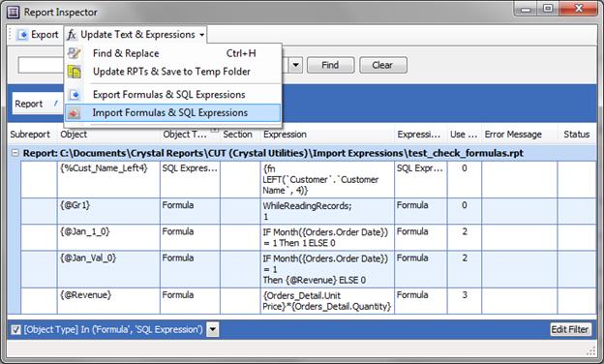Click the Export Formulas & SQL Expressions icon
This screenshot has width=604, height=364.
pyautogui.click(x=74, y=94)
